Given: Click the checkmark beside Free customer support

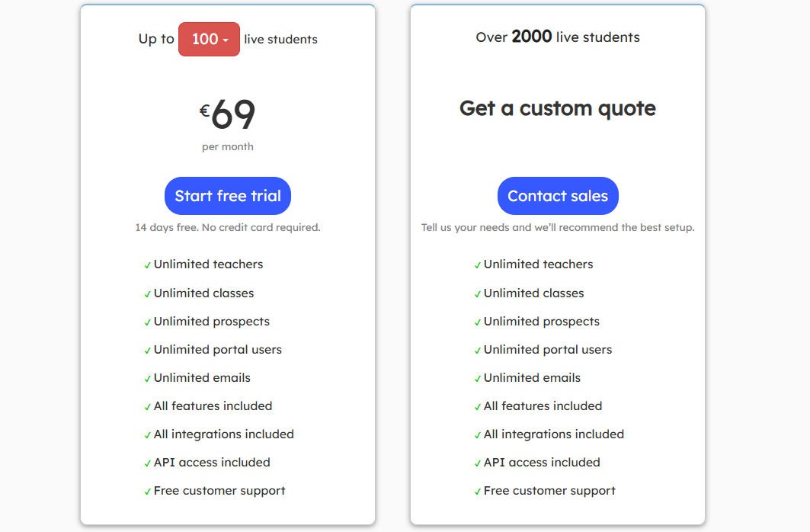Looking at the screenshot, I should click(147, 490).
